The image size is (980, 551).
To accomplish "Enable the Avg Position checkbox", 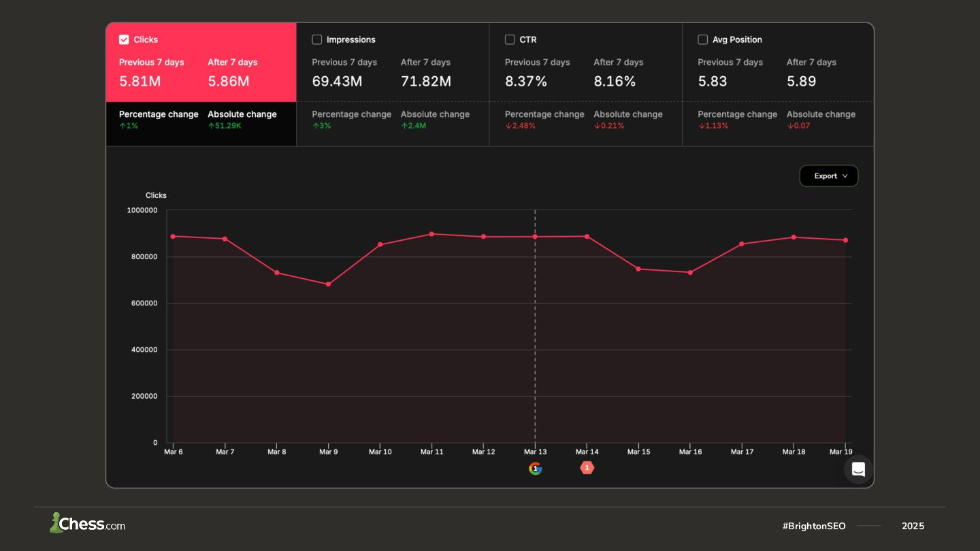I will coord(702,39).
